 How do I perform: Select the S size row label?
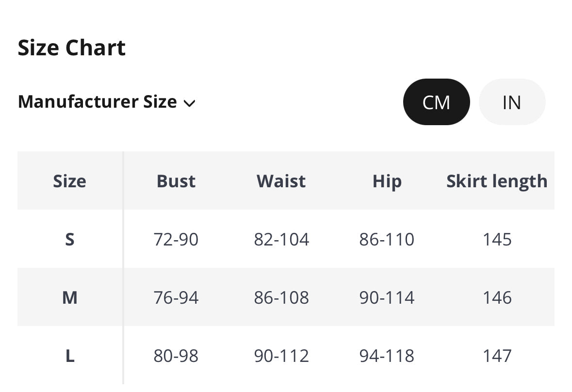click(x=69, y=239)
